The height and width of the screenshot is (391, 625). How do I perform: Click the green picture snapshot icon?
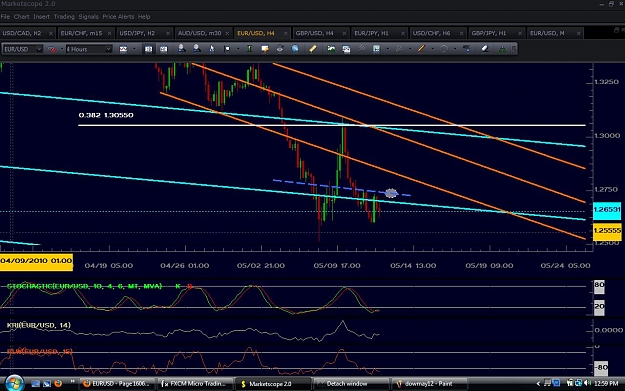point(331,49)
